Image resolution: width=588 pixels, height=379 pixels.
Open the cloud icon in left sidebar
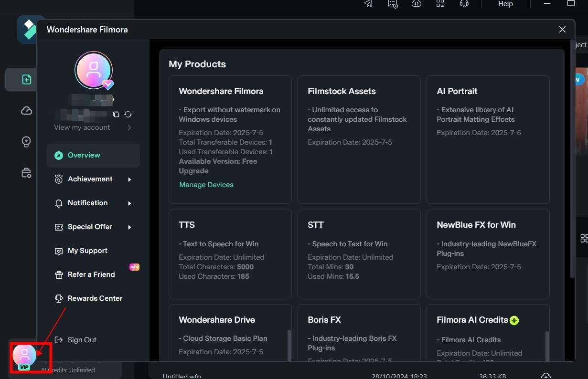click(x=26, y=111)
